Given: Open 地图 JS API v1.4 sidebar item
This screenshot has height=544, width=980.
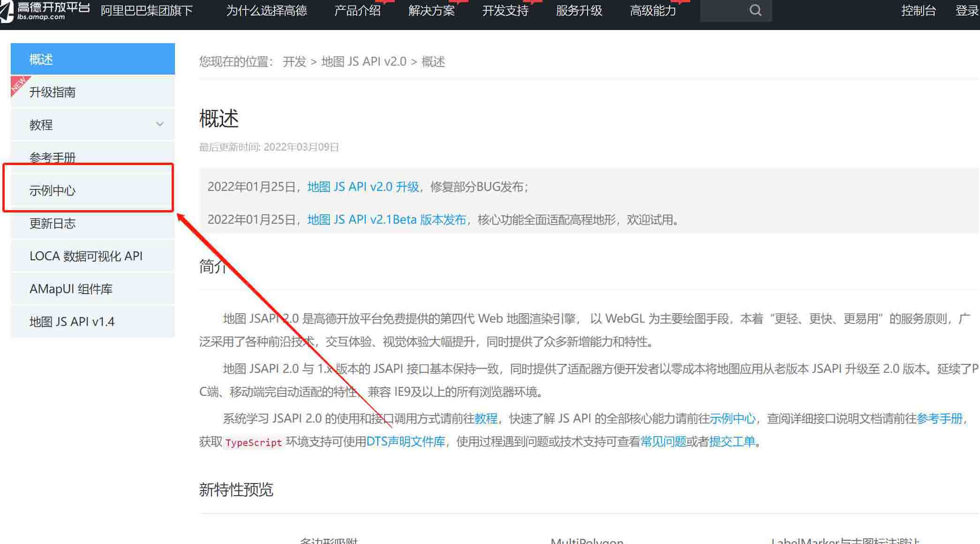Looking at the screenshot, I should [x=93, y=322].
